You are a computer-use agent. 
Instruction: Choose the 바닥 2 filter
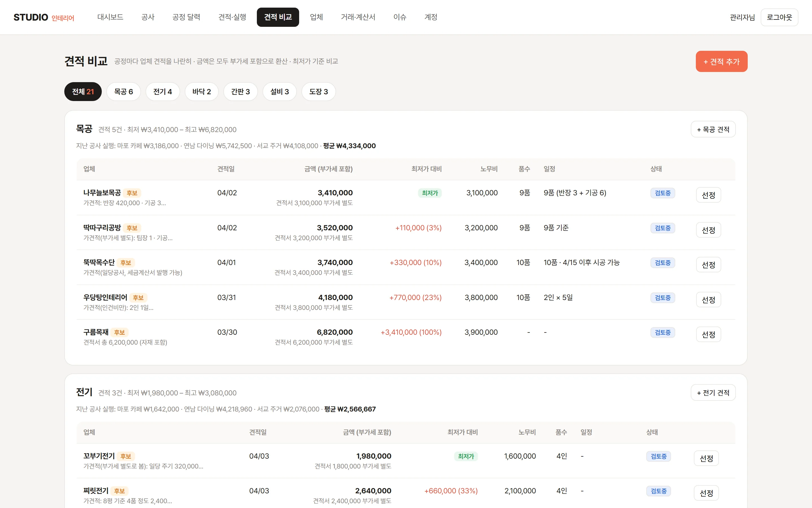[x=202, y=91]
